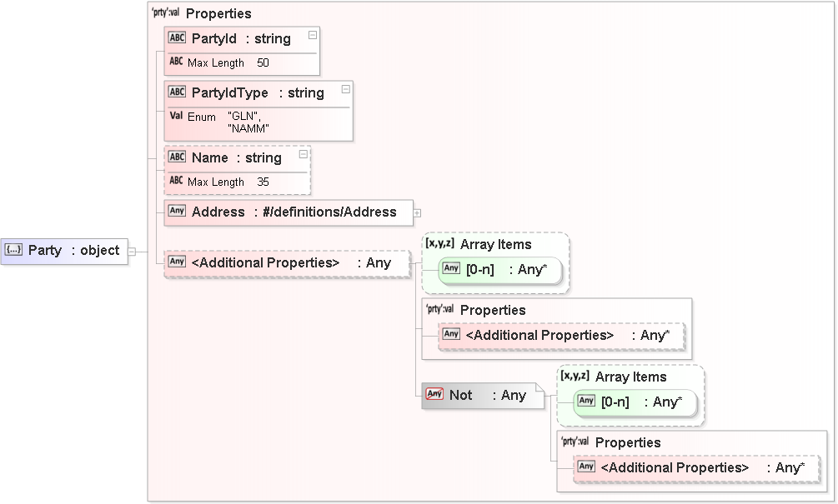Screen dimensions: 838x504
Task: Click the ABC icon on the Name node
Action: click(x=176, y=157)
